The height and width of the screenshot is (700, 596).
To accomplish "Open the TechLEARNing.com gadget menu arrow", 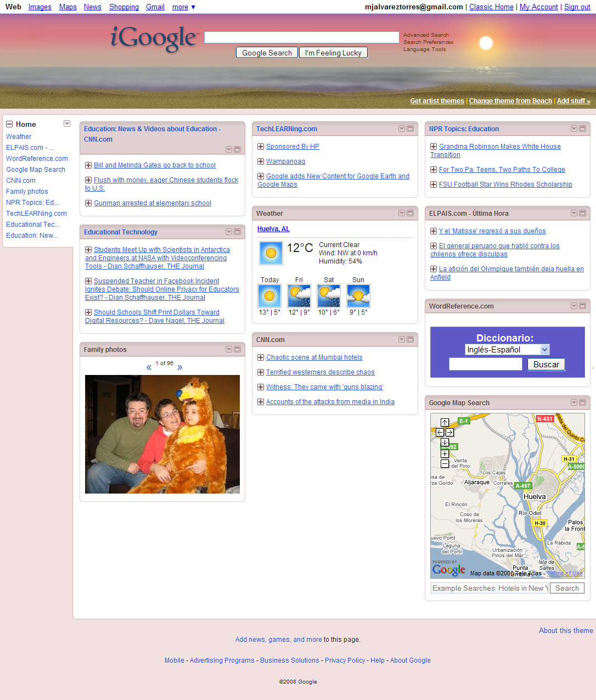I will point(402,128).
